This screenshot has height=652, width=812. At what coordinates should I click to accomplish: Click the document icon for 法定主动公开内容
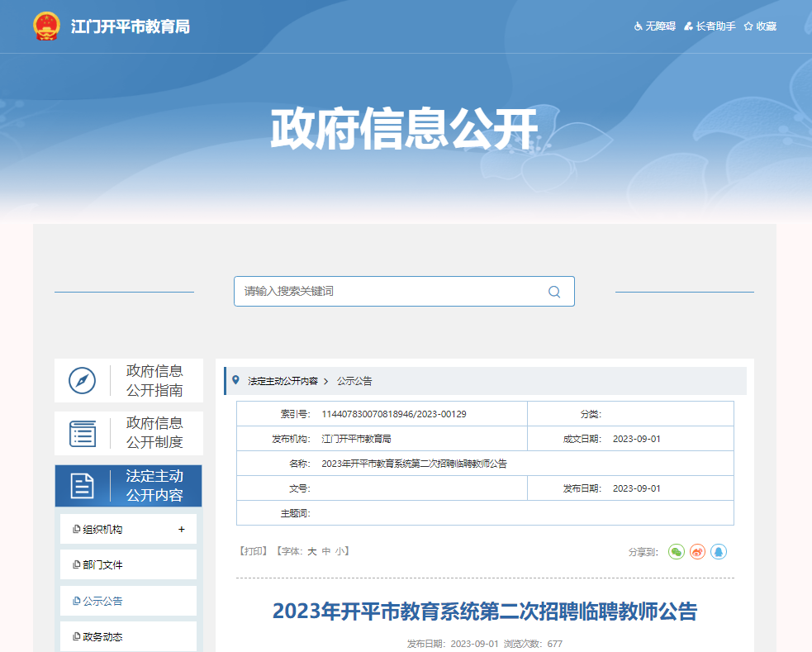pos(82,486)
